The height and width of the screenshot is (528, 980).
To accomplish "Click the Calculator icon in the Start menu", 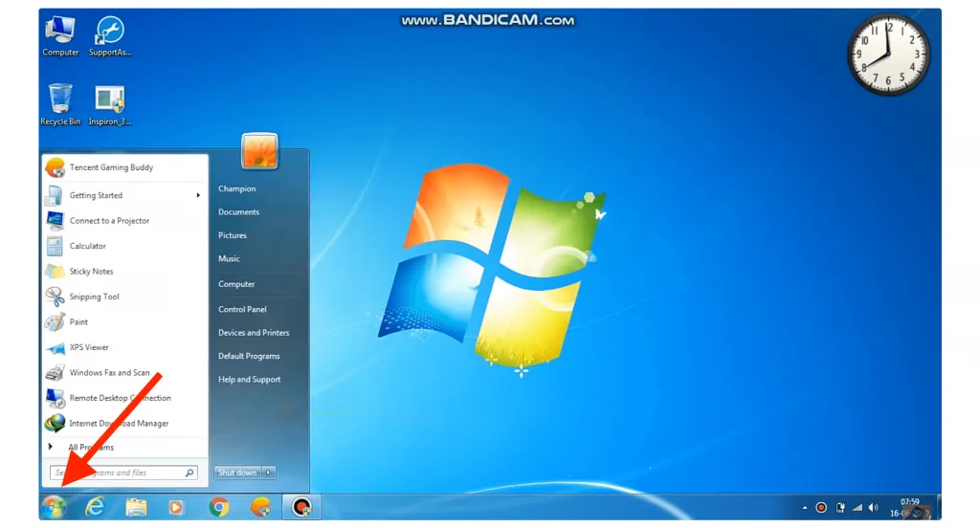I will [x=55, y=246].
